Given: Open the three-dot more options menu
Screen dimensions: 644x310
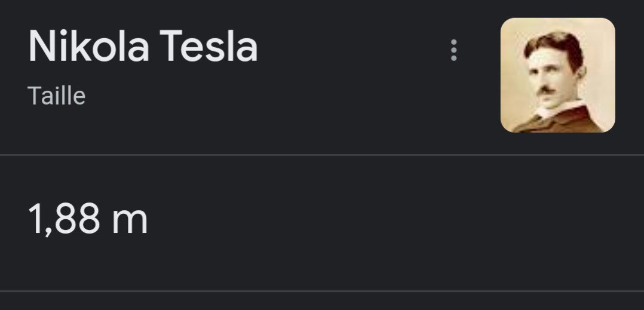Looking at the screenshot, I should (454, 51).
